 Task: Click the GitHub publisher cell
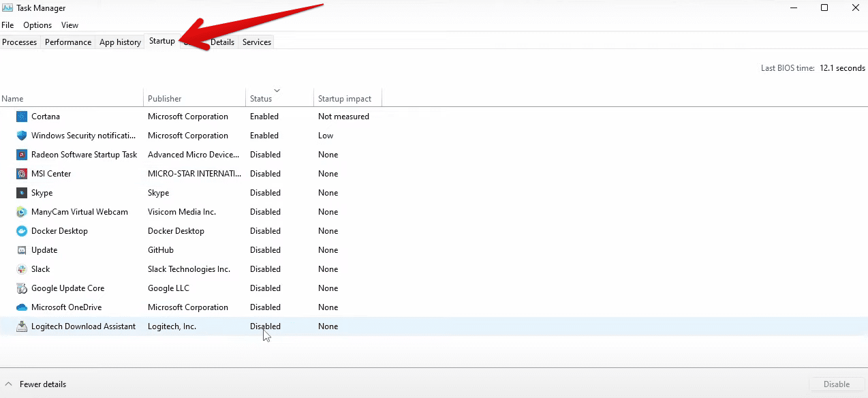coord(161,250)
